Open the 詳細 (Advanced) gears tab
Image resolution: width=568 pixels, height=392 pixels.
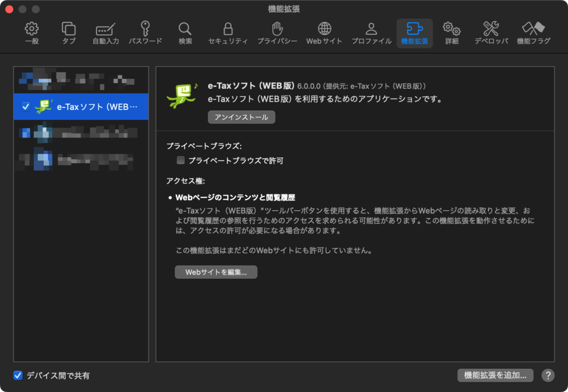(x=452, y=33)
